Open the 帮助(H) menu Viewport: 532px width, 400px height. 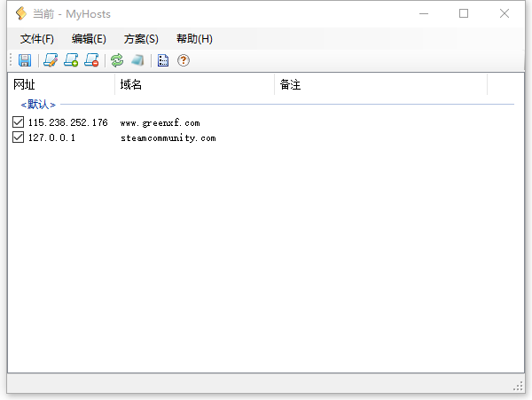[x=194, y=39]
